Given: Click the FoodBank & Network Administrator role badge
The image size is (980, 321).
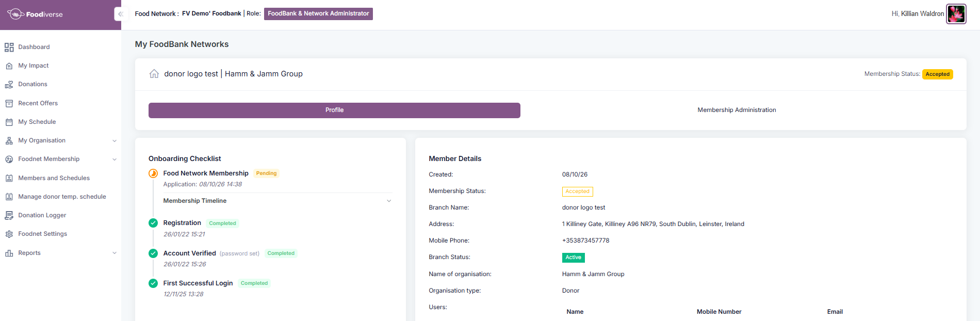Looking at the screenshot, I should [x=318, y=14].
